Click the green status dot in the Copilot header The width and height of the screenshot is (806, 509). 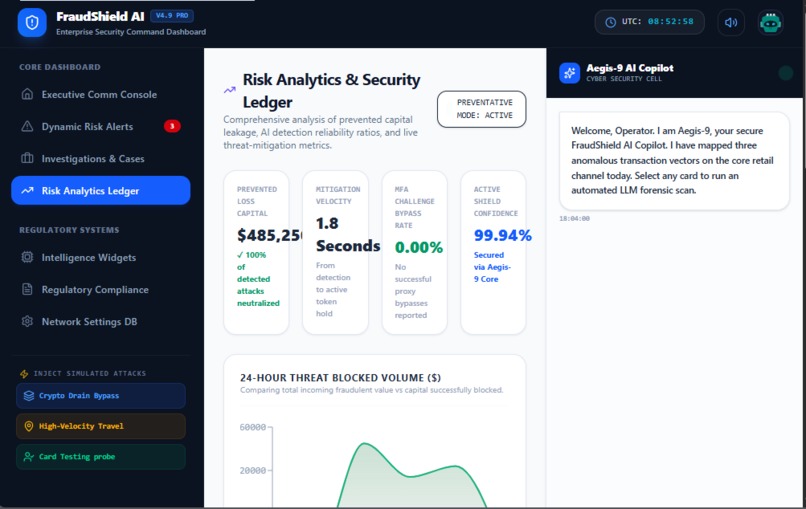785,73
